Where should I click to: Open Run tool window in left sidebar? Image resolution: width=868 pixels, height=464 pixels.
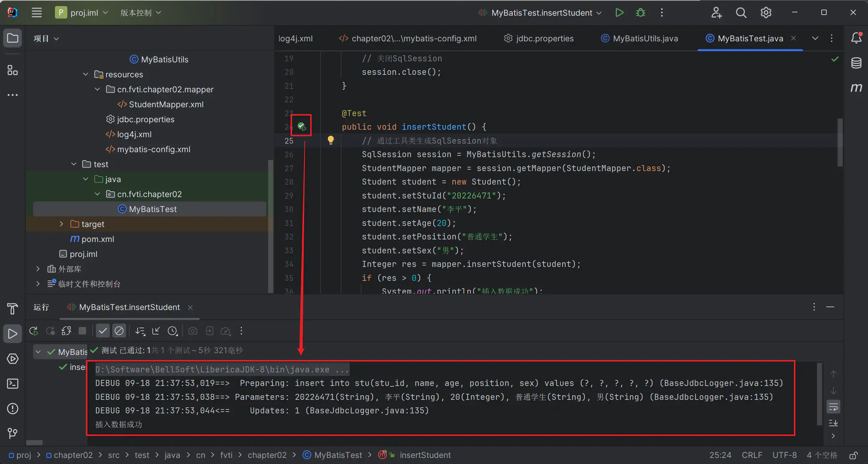[x=12, y=334]
